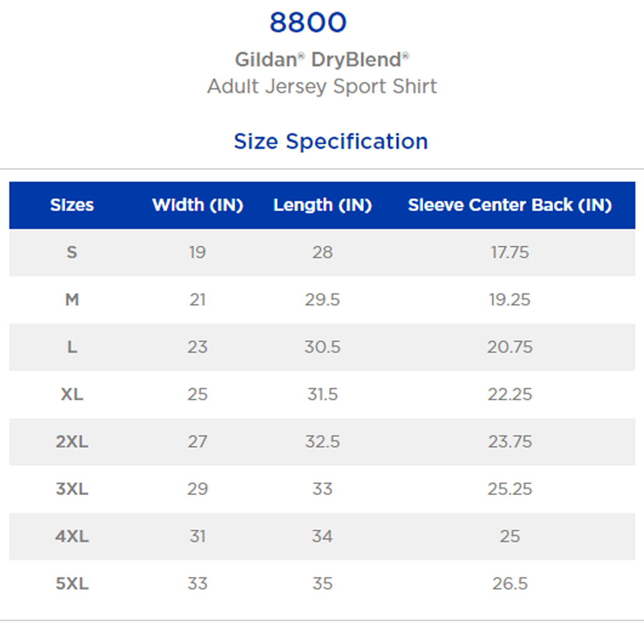This screenshot has height=644, width=644.
Task: Click the Width (IN) column header
Action: point(197,205)
